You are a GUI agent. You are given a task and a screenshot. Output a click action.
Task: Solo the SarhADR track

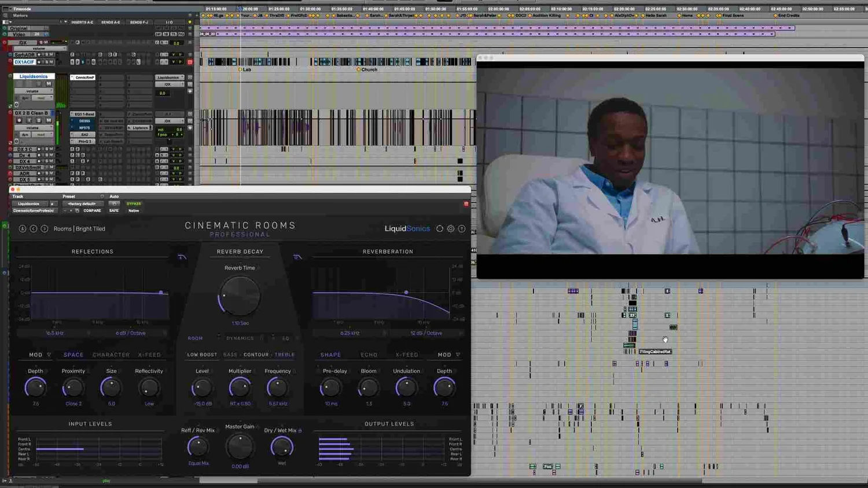(45, 54)
